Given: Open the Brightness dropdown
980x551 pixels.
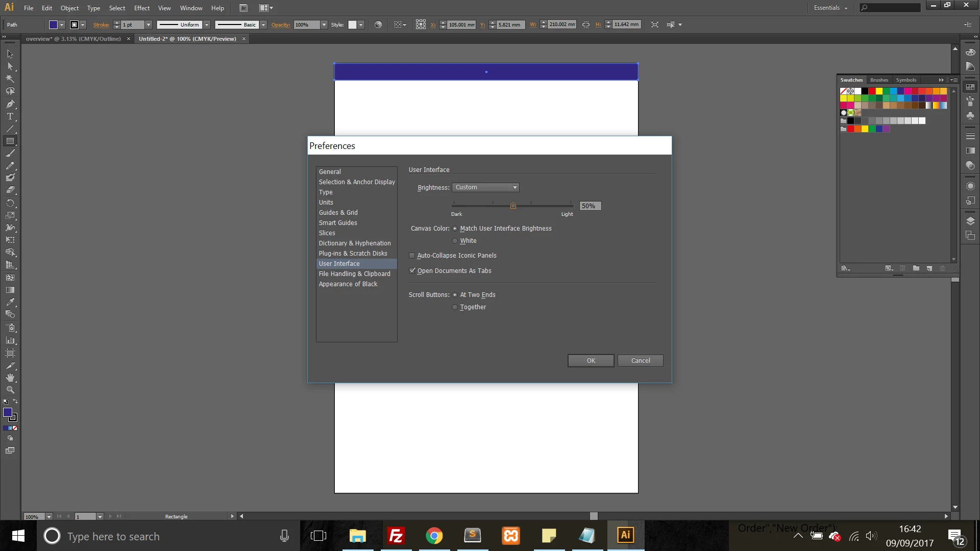Looking at the screenshot, I should 485,187.
